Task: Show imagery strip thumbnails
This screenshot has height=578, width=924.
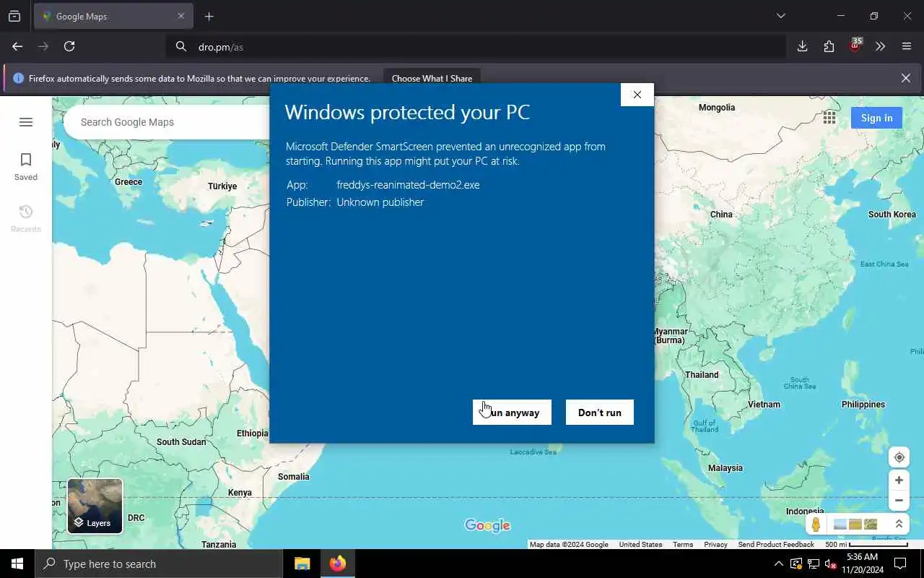Action: click(x=855, y=525)
